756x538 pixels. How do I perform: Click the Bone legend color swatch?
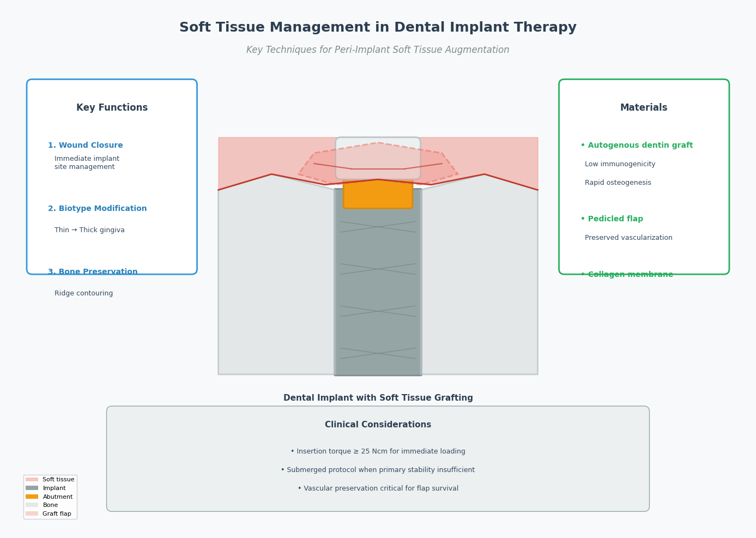click(32, 505)
